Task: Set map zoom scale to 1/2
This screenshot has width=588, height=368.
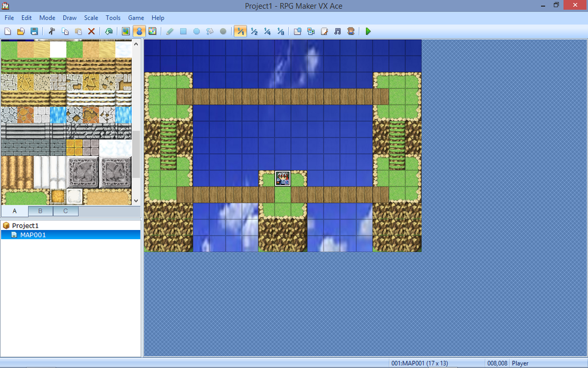Action: click(x=254, y=31)
